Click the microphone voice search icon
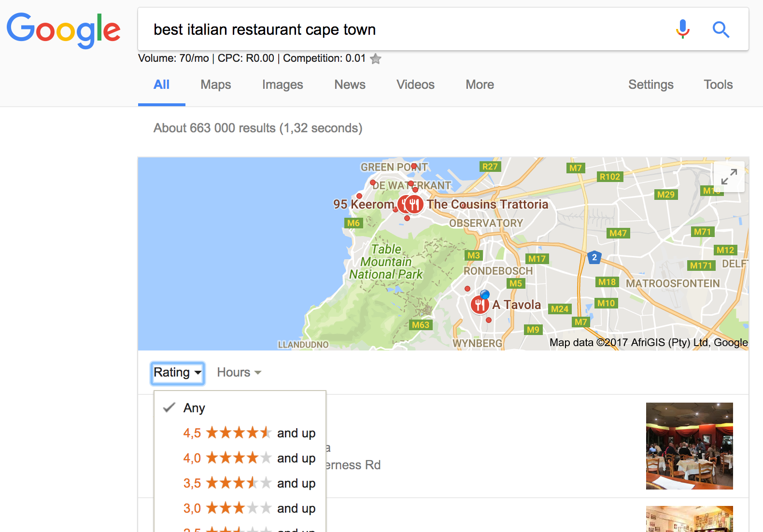Screen dimensions: 763x532 [682, 29]
